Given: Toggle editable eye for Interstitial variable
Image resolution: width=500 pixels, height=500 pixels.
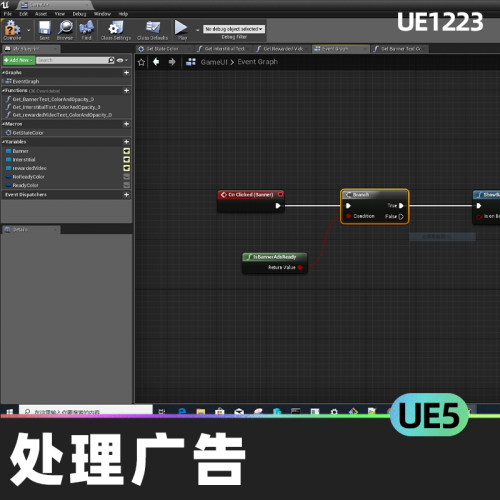Looking at the screenshot, I should click(126, 160).
